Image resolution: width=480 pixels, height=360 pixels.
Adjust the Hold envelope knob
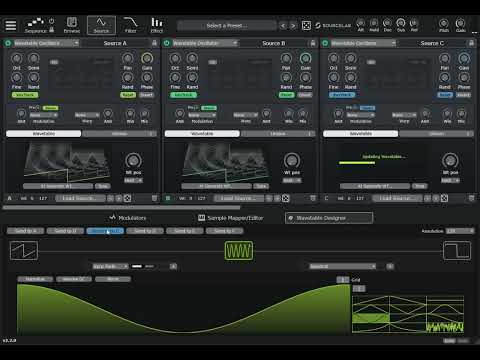(374, 23)
